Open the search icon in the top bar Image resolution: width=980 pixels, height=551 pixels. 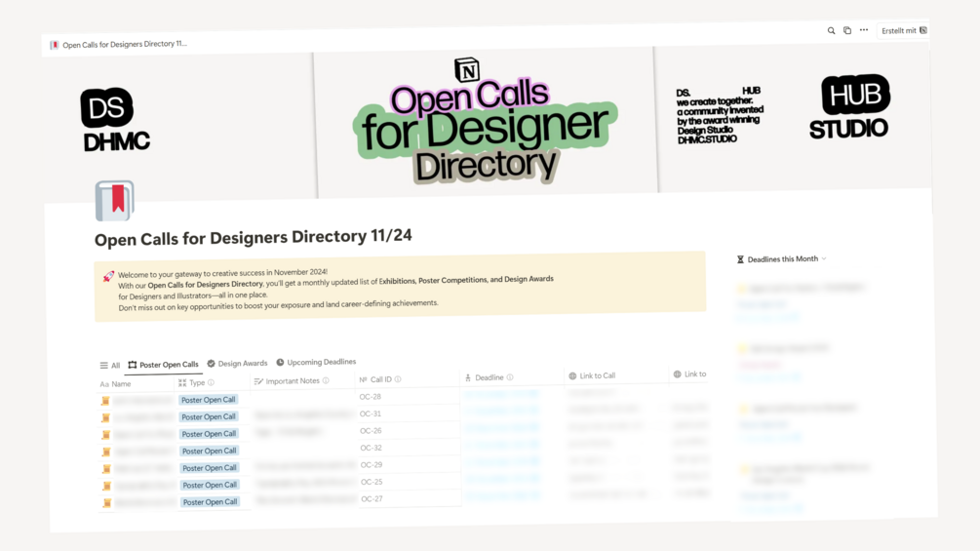coord(831,30)
